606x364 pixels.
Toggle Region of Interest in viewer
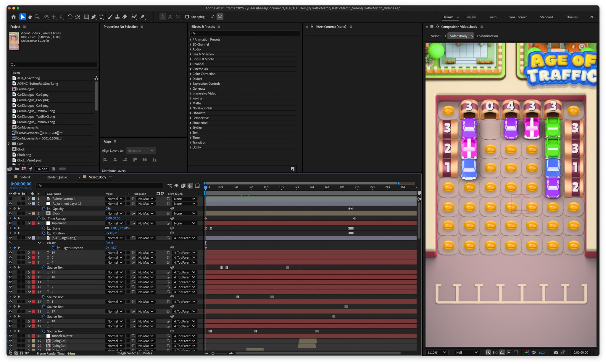point(509,352)
